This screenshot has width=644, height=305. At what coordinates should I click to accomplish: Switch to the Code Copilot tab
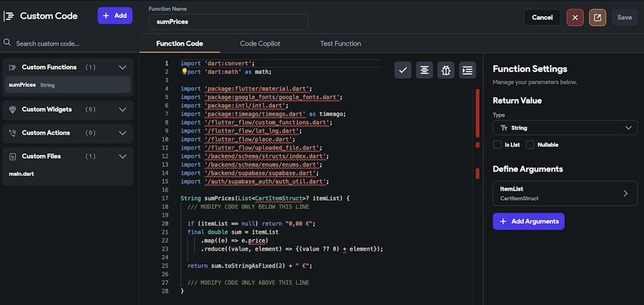260,44
